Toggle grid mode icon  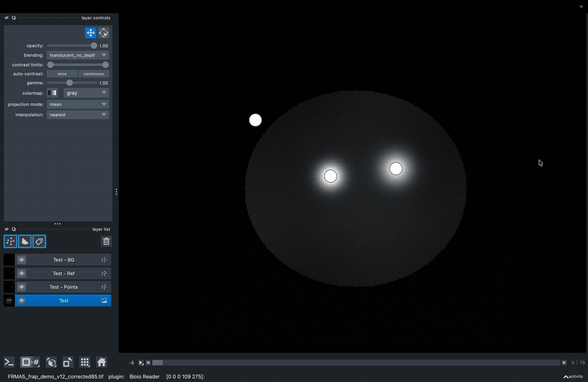[85, 362]
